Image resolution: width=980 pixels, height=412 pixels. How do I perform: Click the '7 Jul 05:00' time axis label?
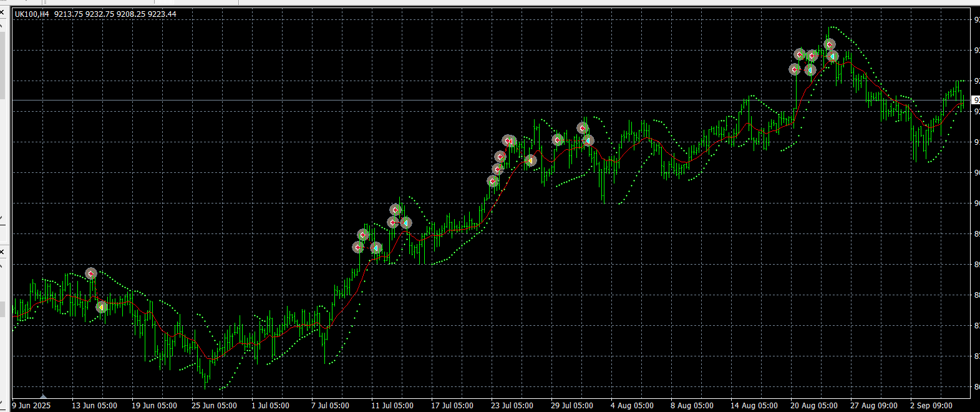pos(330,405)
